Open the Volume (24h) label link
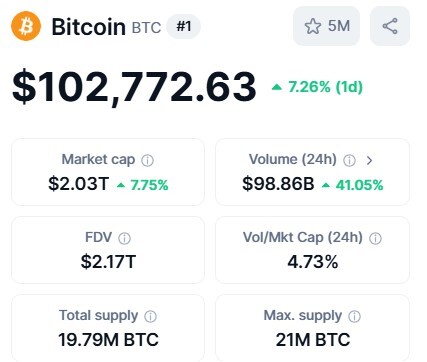This screenshot has height=362, width=427. (x=293, y=159)
